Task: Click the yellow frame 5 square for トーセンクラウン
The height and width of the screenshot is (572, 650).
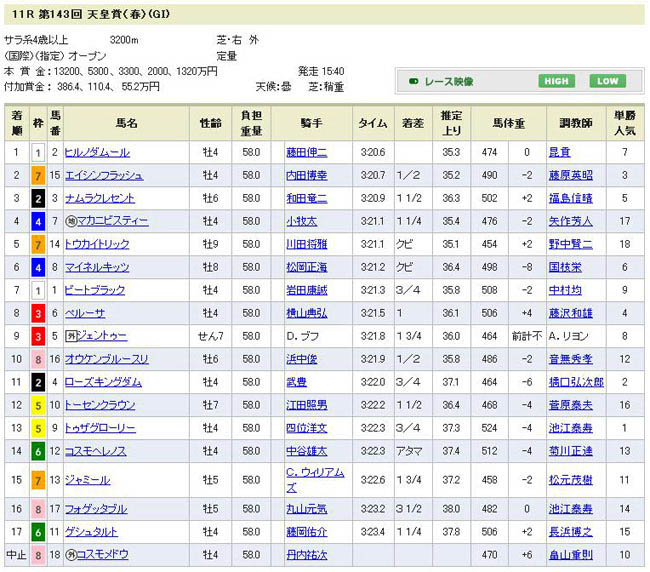Action: tap(38, 405)
